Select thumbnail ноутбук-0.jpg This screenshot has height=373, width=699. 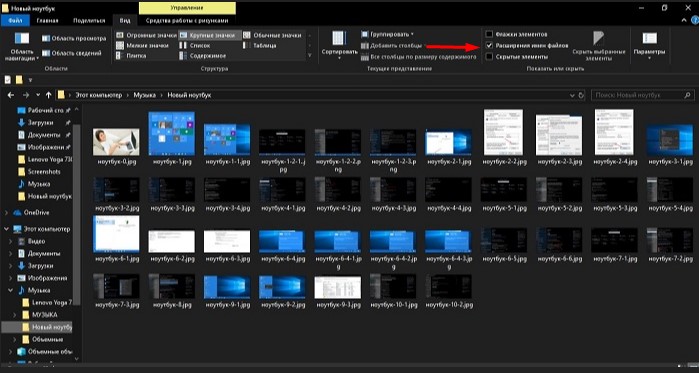(116, 142)
